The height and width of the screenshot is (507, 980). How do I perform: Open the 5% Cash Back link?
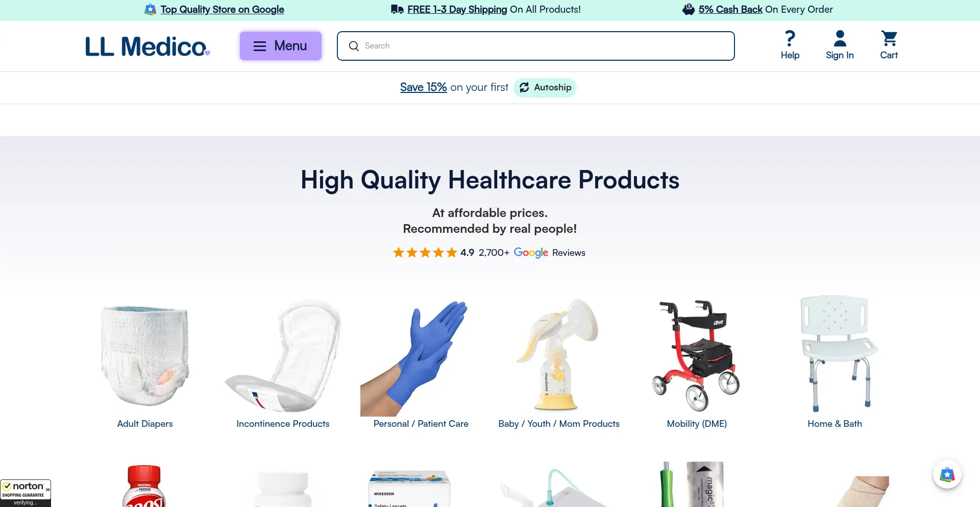(730, 9)
